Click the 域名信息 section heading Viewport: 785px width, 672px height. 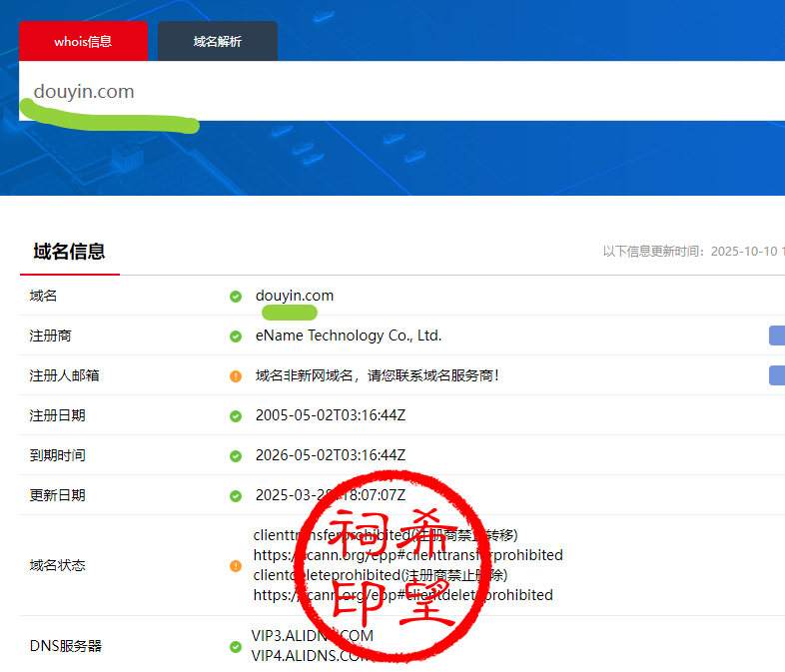(69, 252)
